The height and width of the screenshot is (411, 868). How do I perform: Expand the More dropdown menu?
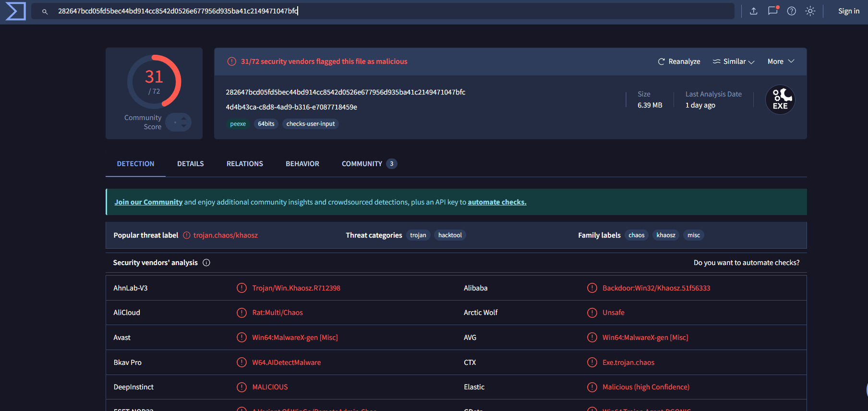(x=781, y=61)
